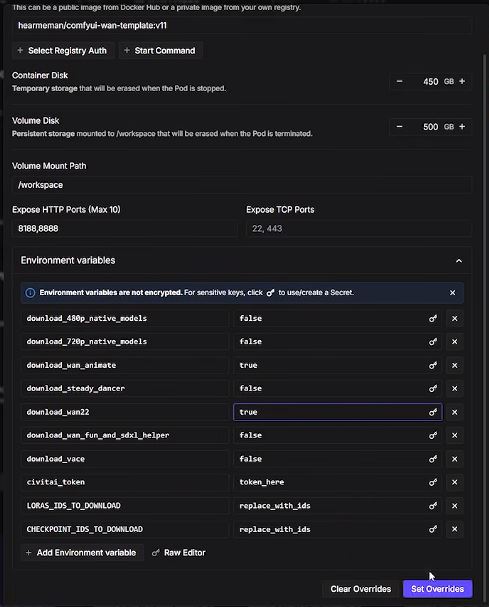Click the download_720p_native_models key name field
The height and width of the screenshot is (607, 489).
coord(125,342)
